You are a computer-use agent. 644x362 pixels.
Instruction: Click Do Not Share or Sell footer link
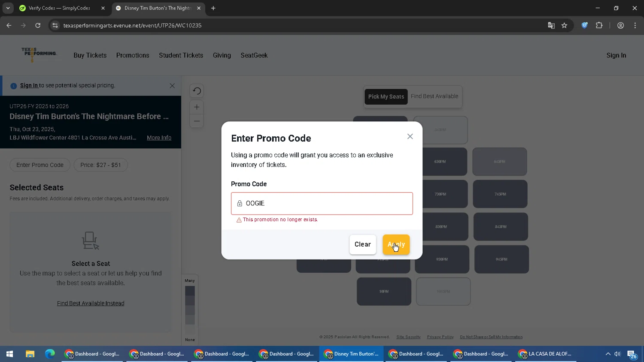click(491, 337)
